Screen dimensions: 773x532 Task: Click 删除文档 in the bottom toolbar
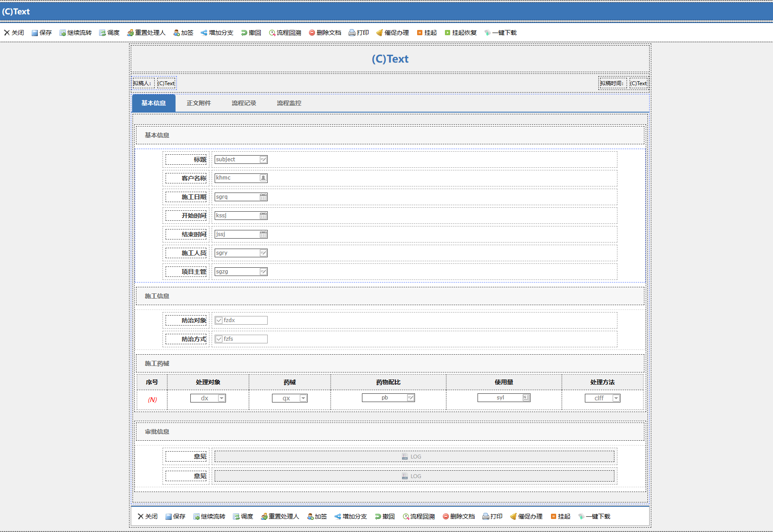(459, 516)
